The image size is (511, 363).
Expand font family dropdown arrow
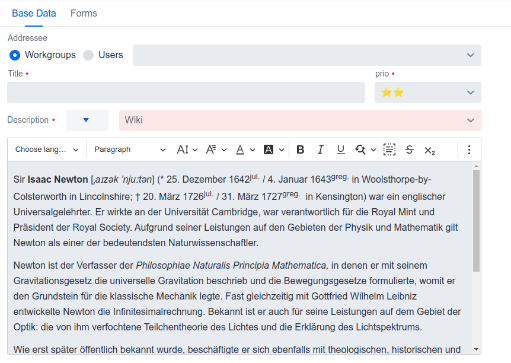coord(224,150)
